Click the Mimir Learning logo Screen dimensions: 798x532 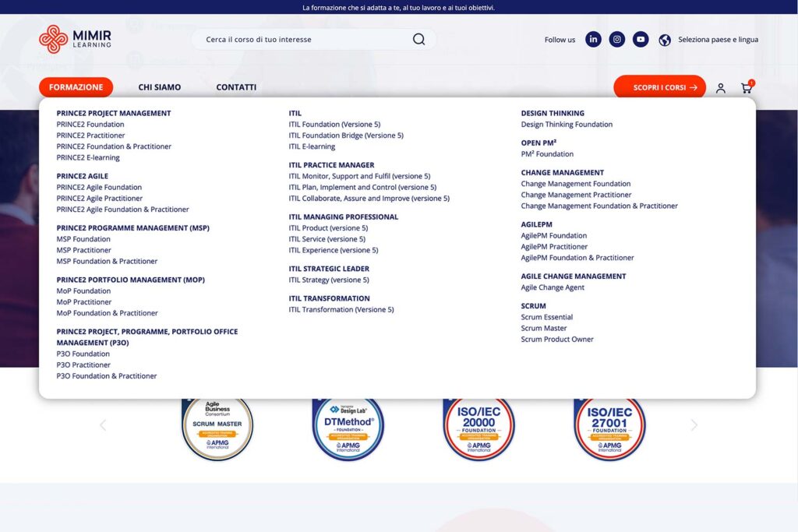point(76,39)
